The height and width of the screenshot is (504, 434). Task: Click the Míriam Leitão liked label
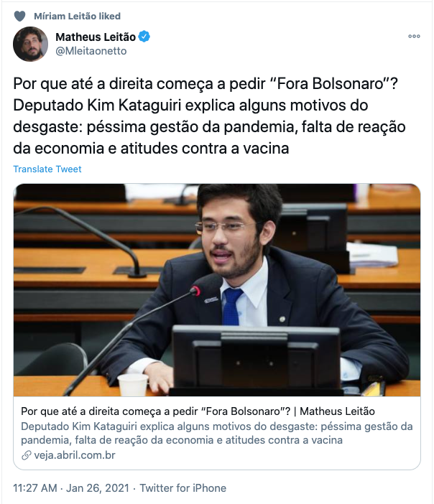point(77,16)
